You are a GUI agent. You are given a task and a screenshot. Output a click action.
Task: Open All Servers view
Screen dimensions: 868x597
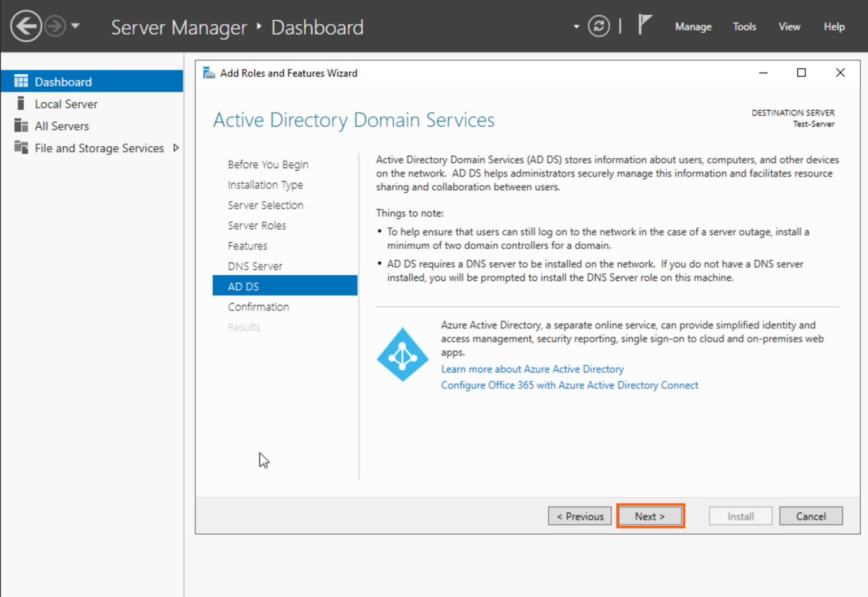pos(62,126)
